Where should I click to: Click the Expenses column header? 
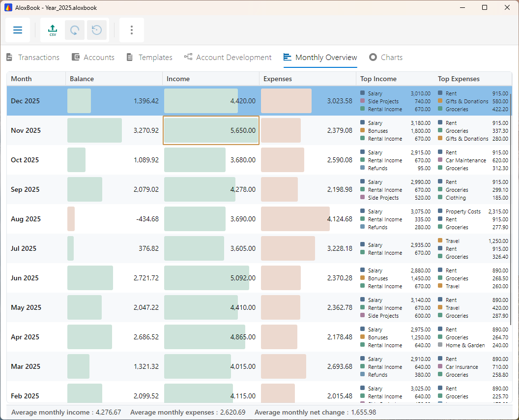pos(308,79)
